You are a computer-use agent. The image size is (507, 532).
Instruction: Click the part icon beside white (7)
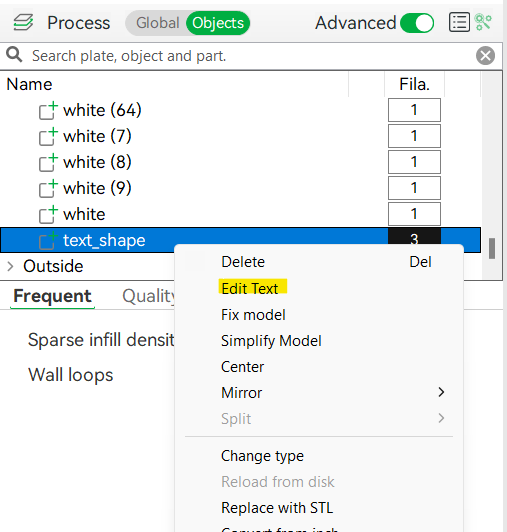tap(48, 136)
